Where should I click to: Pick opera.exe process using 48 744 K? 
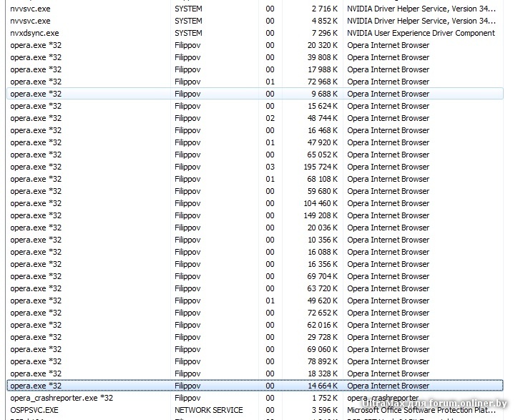[x=255, y=118]
